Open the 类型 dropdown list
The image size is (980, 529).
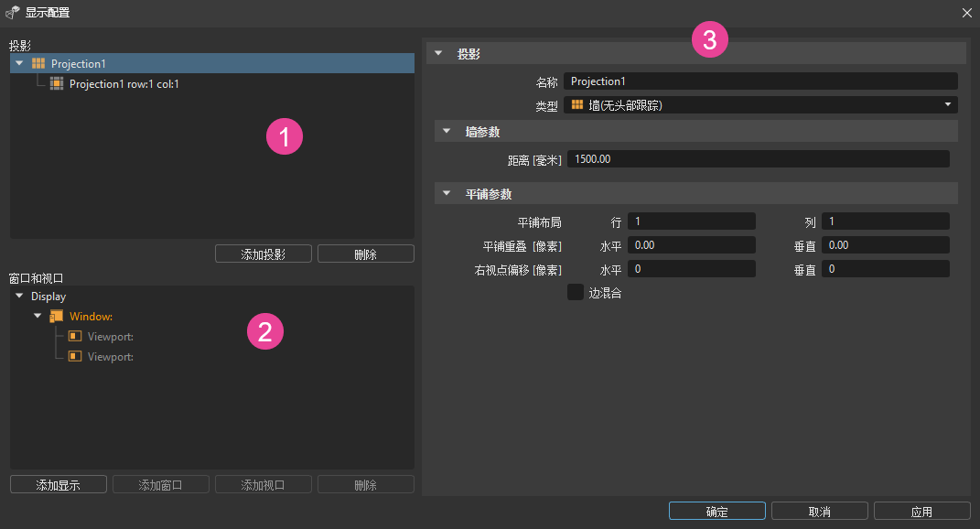(x=948, y=104)
